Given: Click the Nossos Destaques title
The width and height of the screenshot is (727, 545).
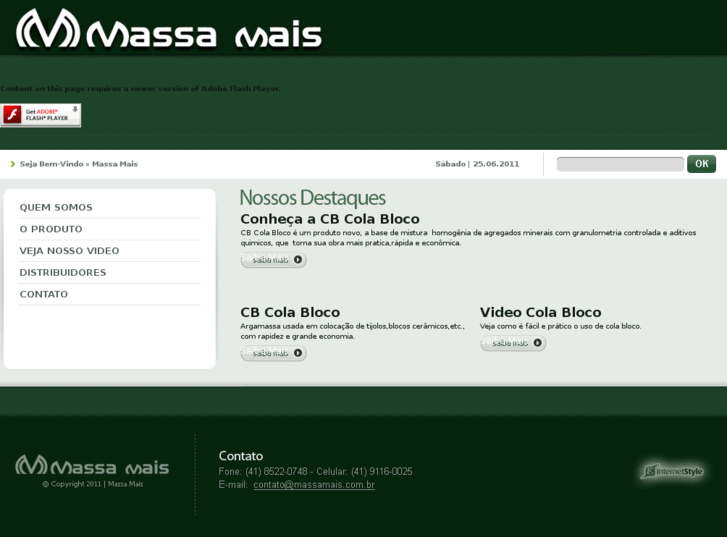Looking at the screenshot, I should [312, 198].
